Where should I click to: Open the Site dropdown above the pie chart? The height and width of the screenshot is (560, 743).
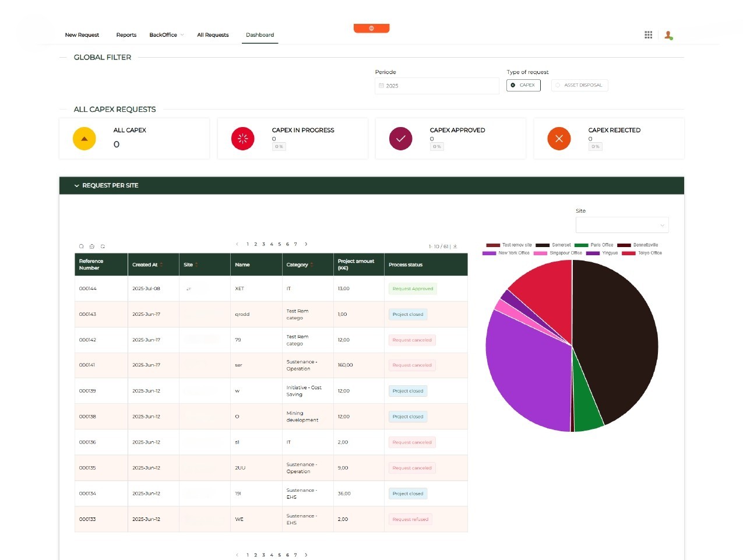[x=622, y=224]
